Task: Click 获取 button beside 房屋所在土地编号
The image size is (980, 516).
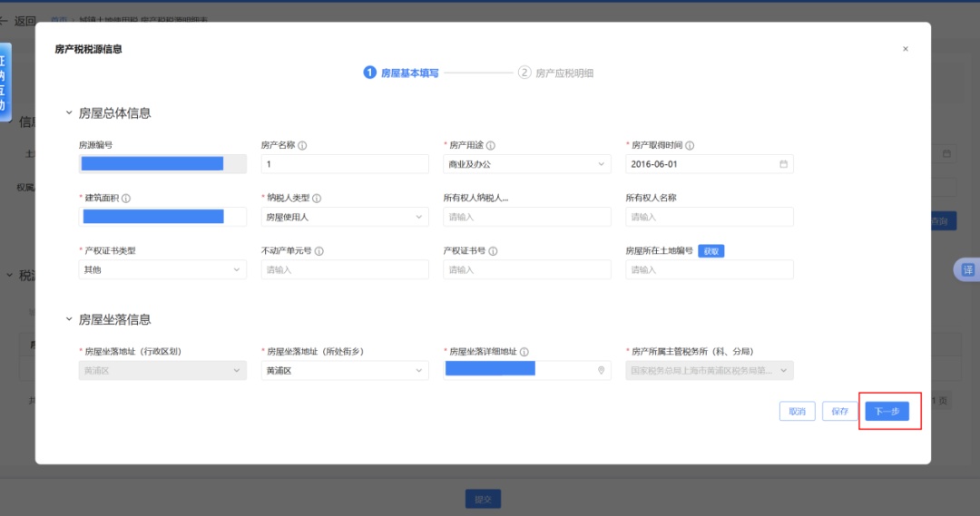Action: click(710, 251)
